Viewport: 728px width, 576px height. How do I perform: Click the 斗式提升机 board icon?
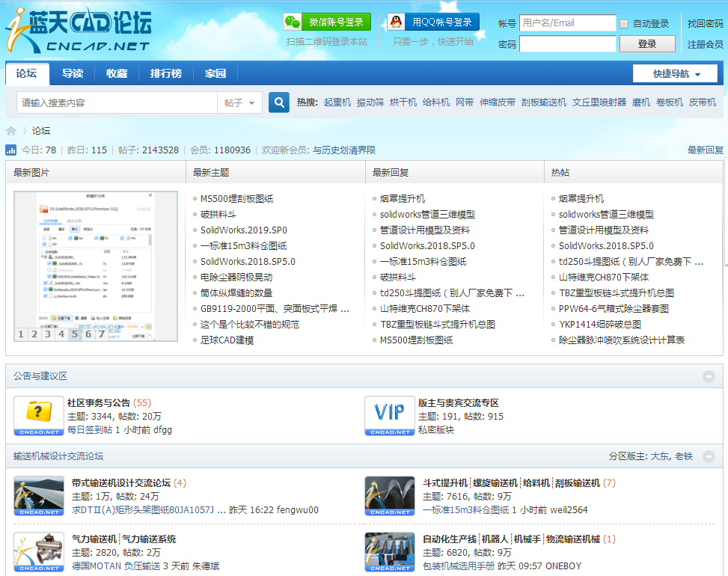pyautogui.click(x=390, y=496)
